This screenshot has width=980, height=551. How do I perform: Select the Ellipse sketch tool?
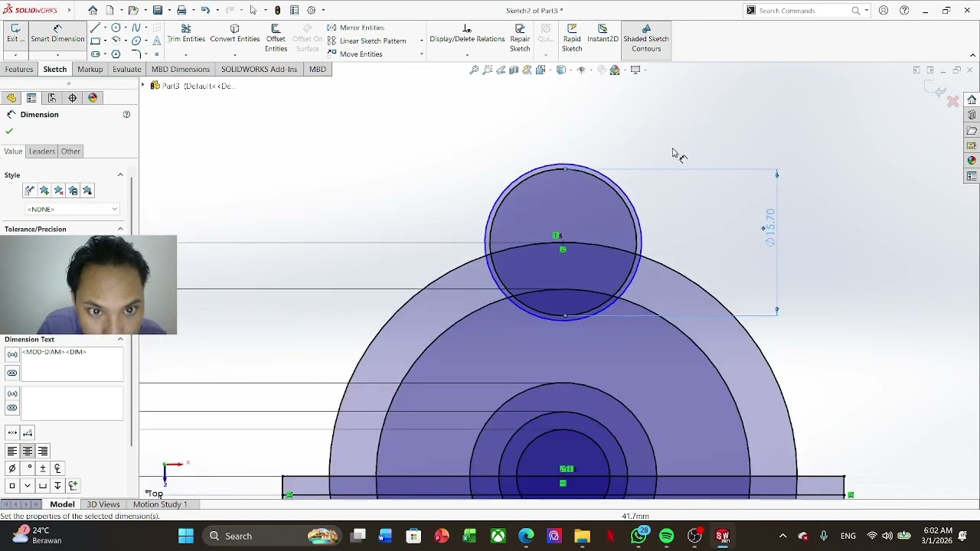[136, 41]
